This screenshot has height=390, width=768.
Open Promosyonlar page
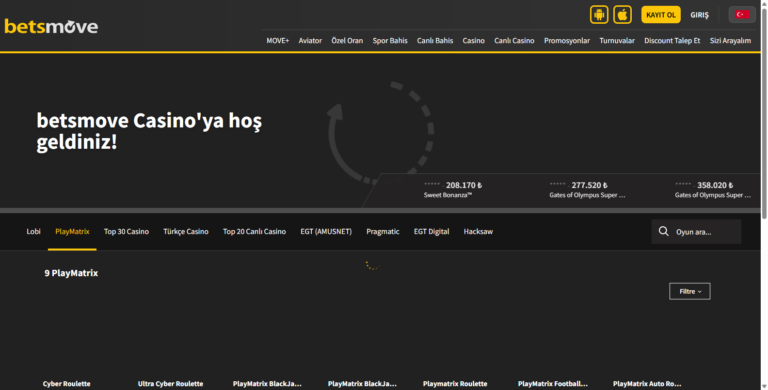(x=567, y=41)
